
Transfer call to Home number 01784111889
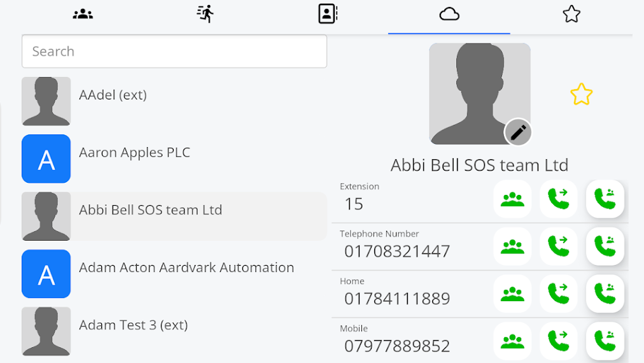point(559,294)
